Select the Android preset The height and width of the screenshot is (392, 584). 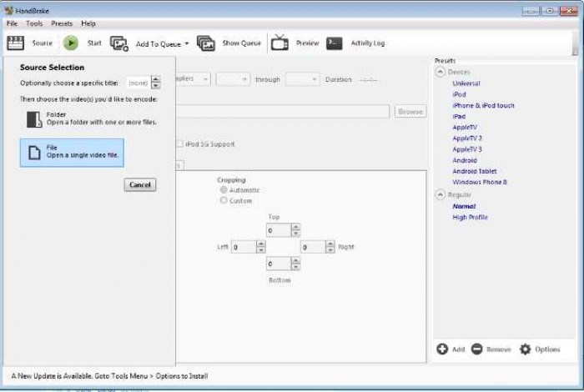point(465,160)
